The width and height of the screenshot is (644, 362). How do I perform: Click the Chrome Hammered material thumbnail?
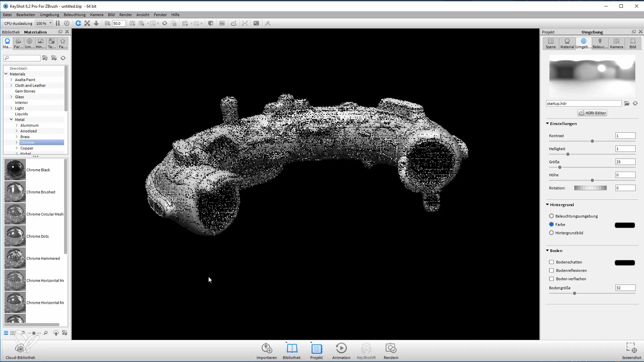pyautogui.click(x=15, y=258)
